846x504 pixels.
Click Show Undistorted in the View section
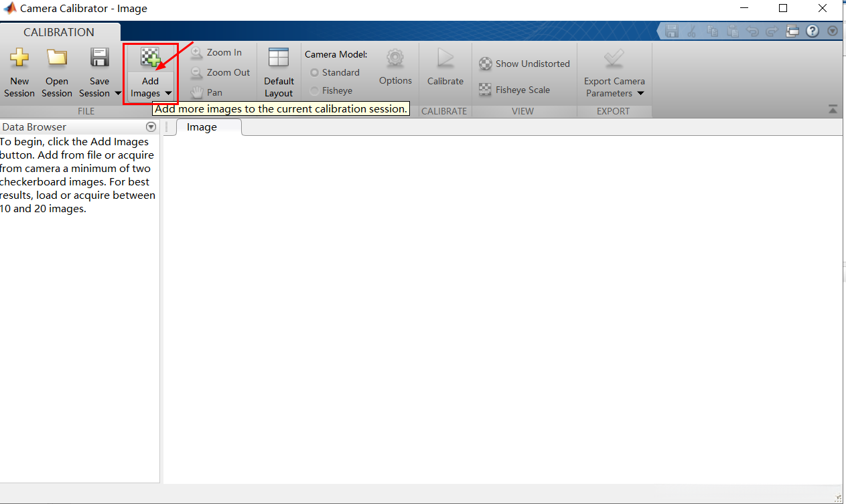tap(524, 64)
